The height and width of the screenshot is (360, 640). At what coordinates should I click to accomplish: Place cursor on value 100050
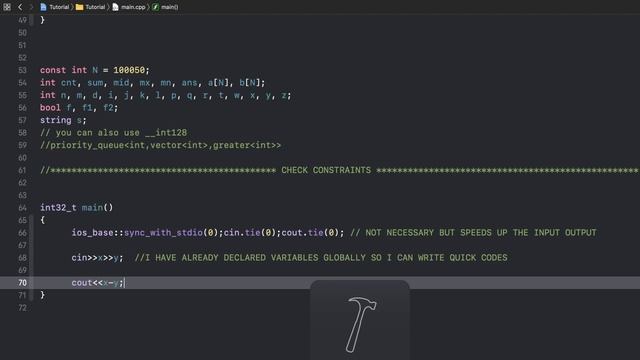pos(129,70)
